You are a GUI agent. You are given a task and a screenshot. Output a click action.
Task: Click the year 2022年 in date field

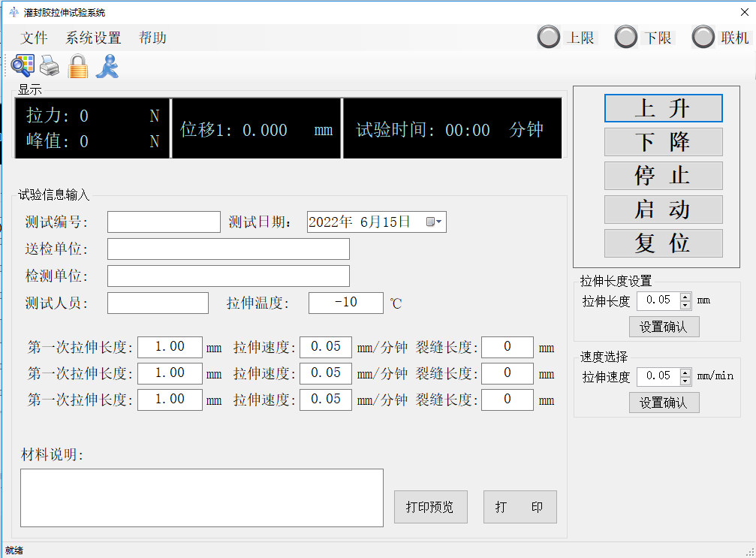(330, 222)
